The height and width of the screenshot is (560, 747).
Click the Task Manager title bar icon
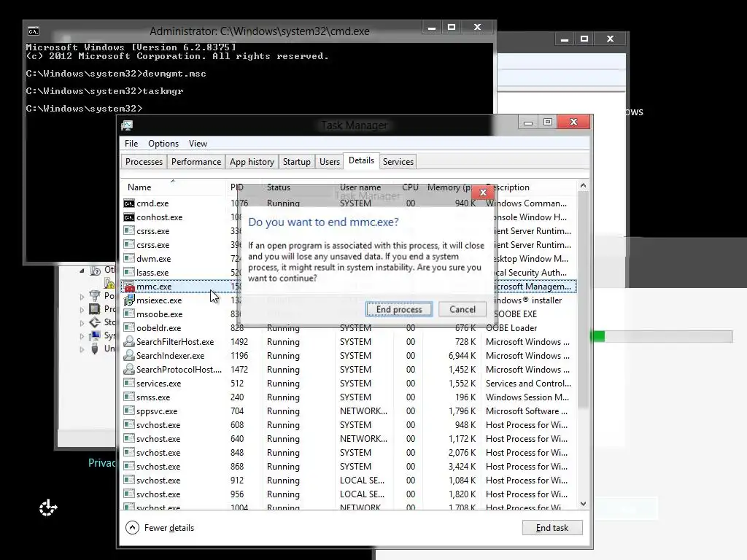127,125
